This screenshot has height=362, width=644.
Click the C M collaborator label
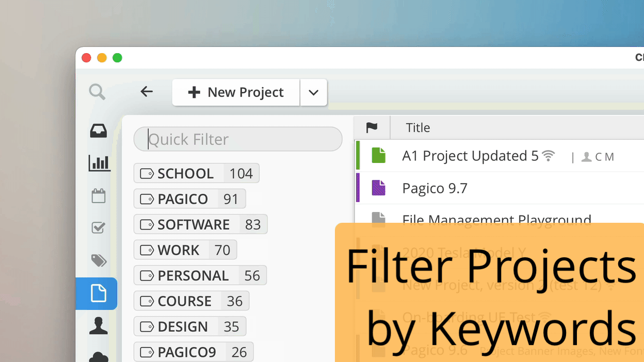(x=604, y=157)
